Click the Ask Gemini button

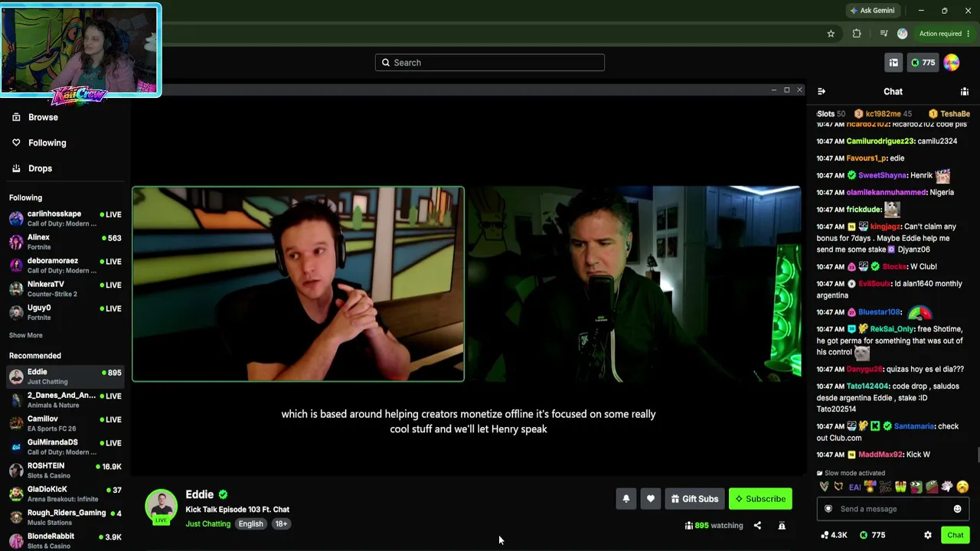tap(872, 11)
